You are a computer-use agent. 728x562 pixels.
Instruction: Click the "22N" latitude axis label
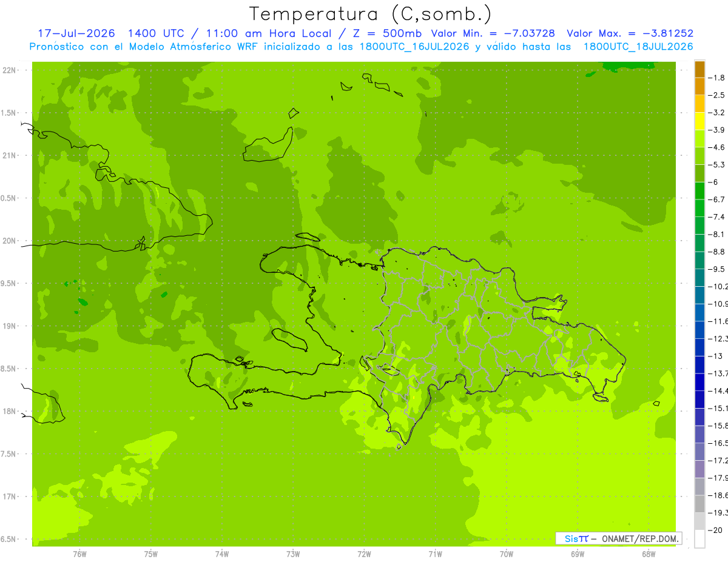pos(9,70)
